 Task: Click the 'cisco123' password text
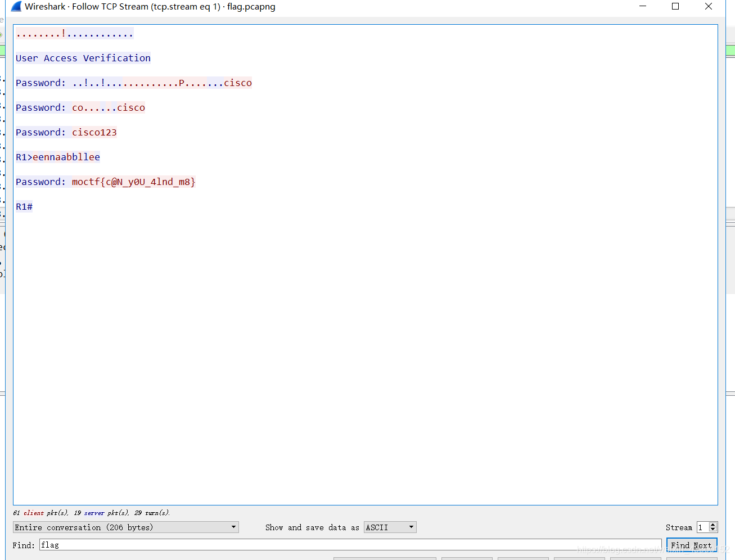[x=94, y=132]
